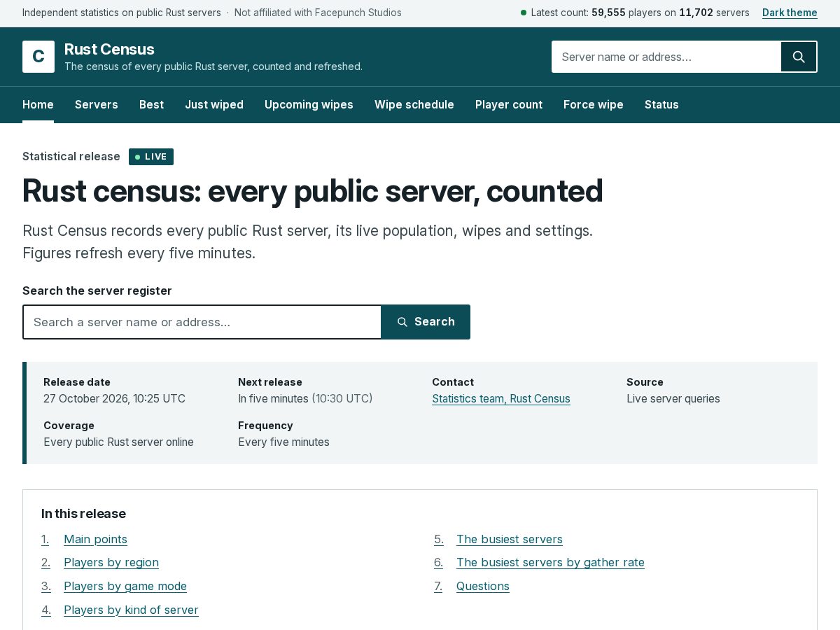The height and width of the screenshot is (630, 840).
Task: Focus the header server name search field
Action: (x=666, y=57)
